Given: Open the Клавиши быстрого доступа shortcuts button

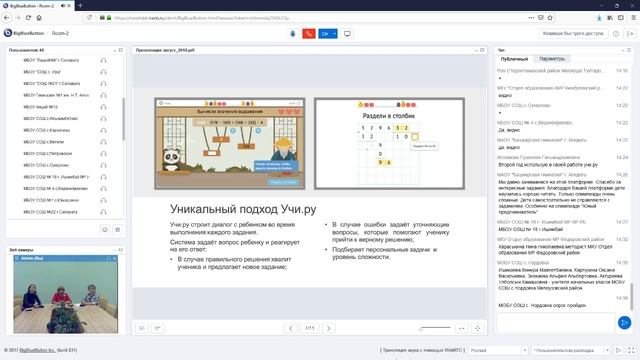Looking at the screenshot, I should click(x=573, y=33).
